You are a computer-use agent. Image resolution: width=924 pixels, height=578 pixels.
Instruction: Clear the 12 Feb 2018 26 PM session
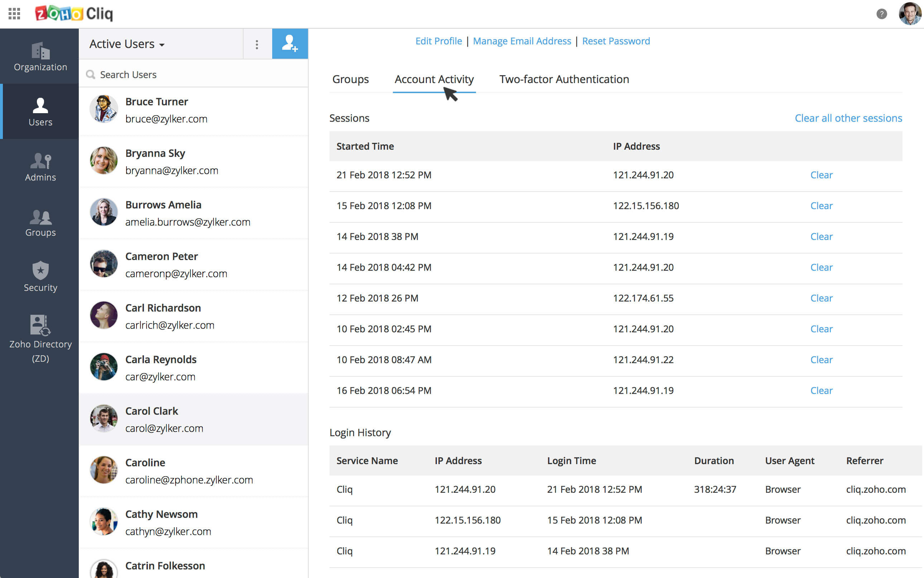(x=821, y=298)
